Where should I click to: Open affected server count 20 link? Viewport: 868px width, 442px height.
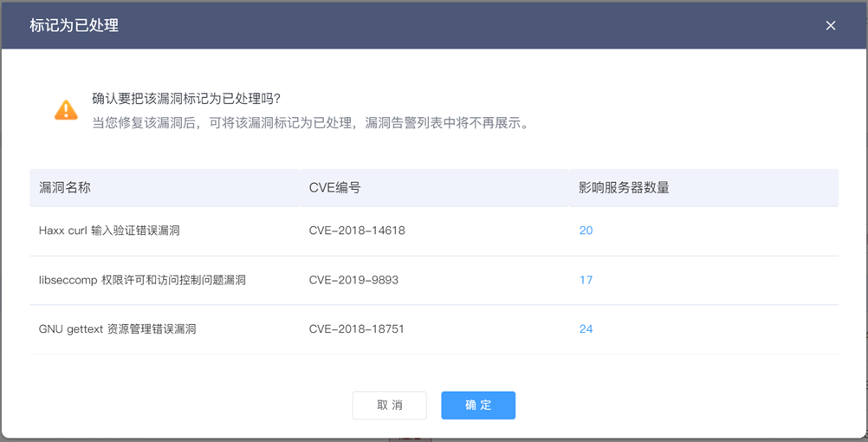pyautogui.click(x=586, y=231)
